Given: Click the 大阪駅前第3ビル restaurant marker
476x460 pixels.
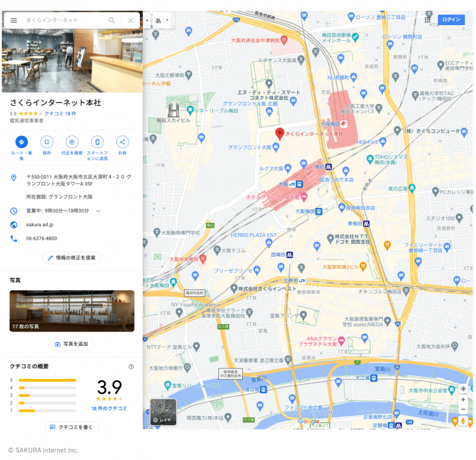Looking at the screenshot, I should (x=363, y=266).
